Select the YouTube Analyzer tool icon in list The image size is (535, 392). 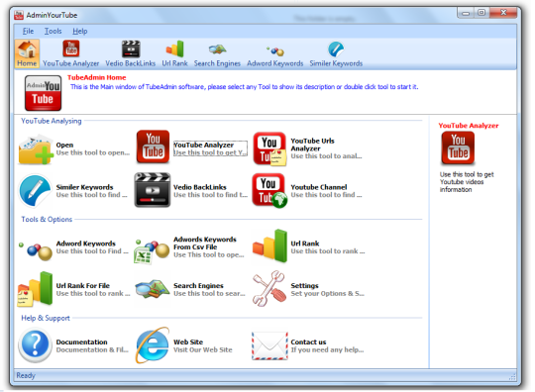(153, 147)
